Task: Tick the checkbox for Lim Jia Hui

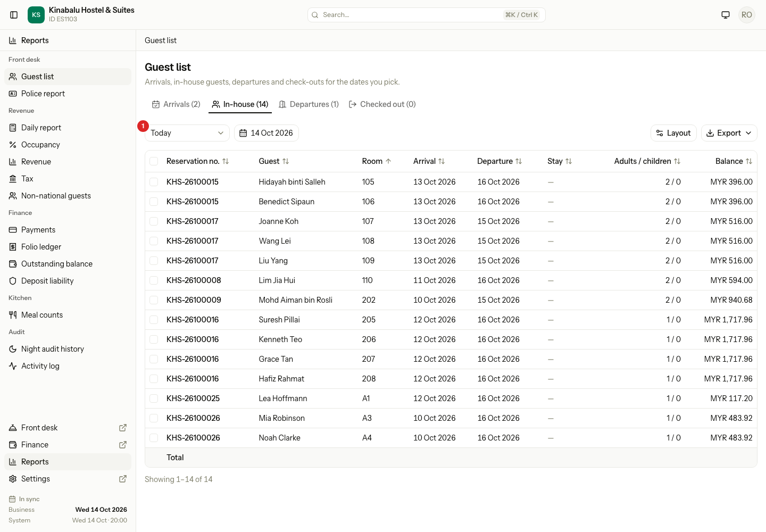Action: point(154,280)
